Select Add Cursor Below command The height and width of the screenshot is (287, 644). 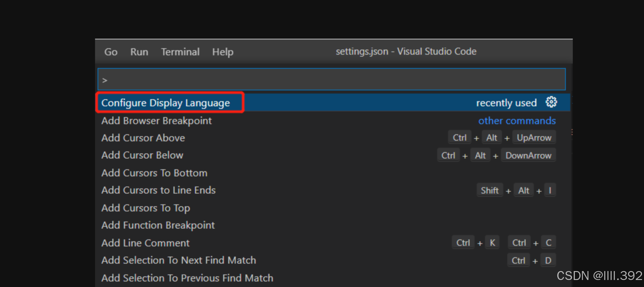[x=333, y=155]
